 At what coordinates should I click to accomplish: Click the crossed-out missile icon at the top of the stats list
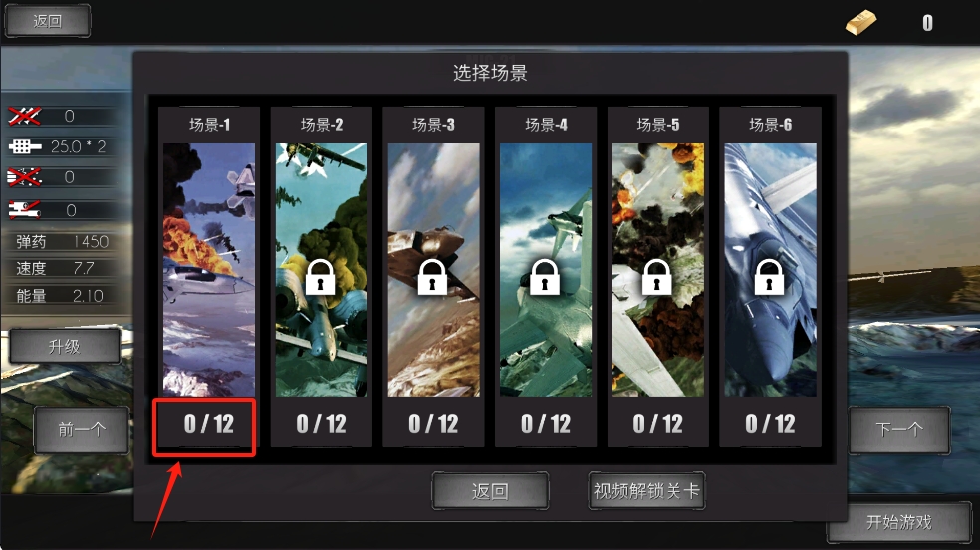[x=24, y=116]
